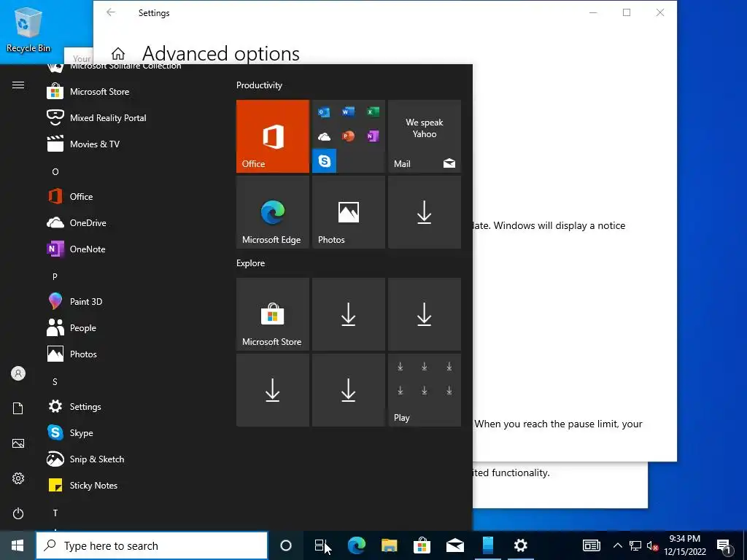Image resolution: width=747 pixels, height=560 pixels.
Task: Open the Photos tile
Action: click(x=348, y=212)
